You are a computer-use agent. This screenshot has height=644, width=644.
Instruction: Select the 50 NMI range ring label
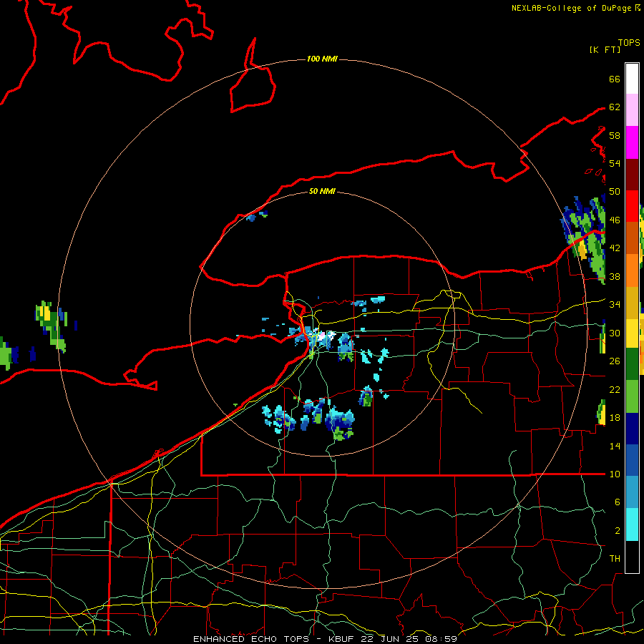(x=322, y=191)
